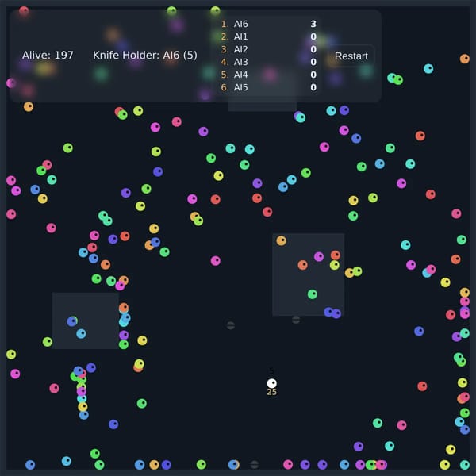The image size is (476, 476).
Task: Click the gray knife pickup beside the large gray obstacle
Action: pyautogui.click(x=296, y=320)
